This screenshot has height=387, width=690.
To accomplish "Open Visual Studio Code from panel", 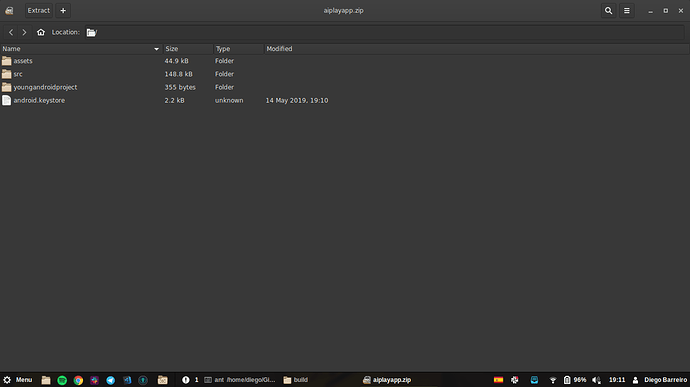I will point(127,380).
